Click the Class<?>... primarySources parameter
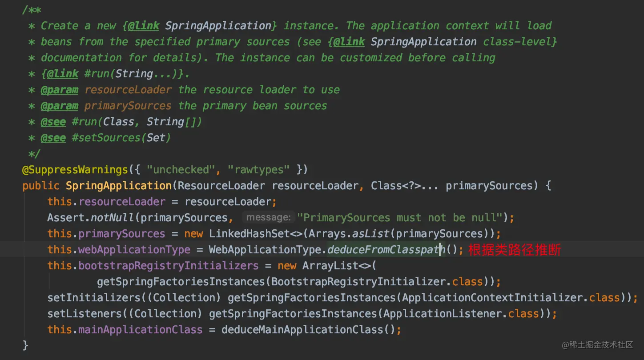 (x=452, y=186)
